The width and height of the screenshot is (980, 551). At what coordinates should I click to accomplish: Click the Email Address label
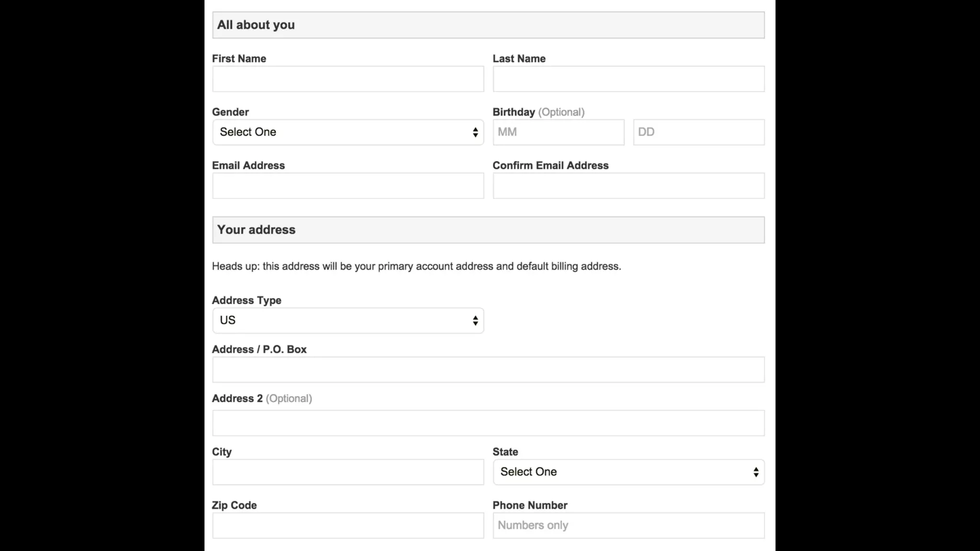[248, 165]
